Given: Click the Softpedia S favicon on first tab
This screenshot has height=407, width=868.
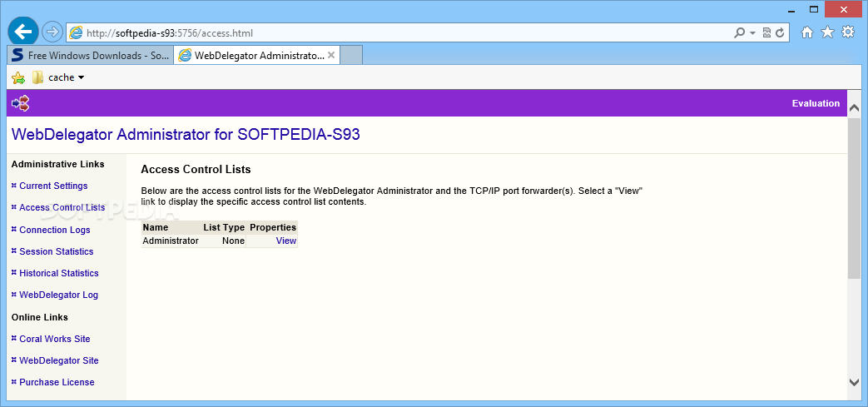Looking at the screenshot, I should [18, 56].
